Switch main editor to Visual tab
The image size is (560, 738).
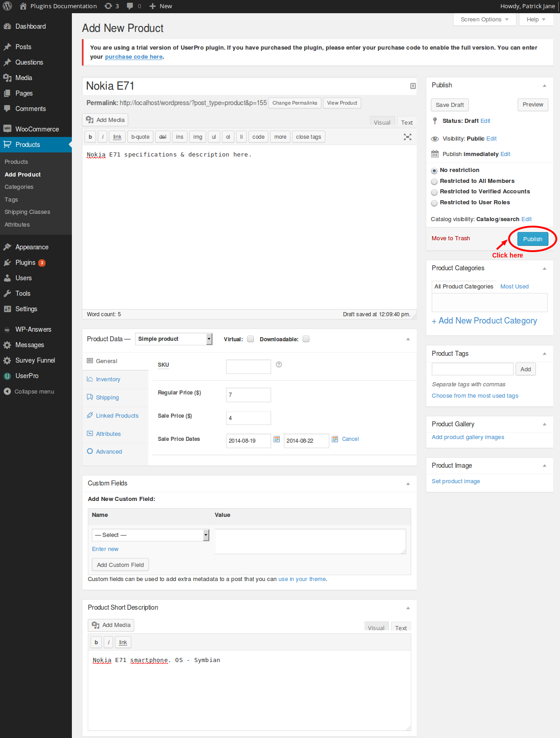[382, 122]
